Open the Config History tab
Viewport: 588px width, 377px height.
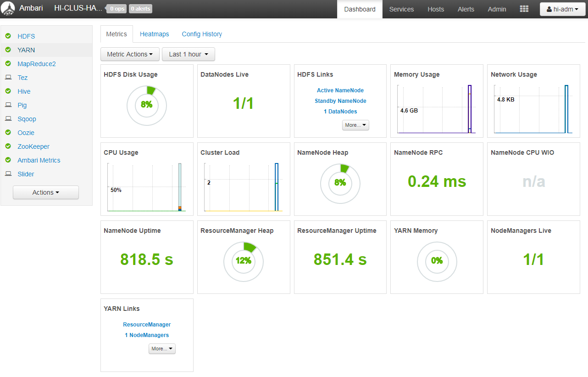[202, 34]
